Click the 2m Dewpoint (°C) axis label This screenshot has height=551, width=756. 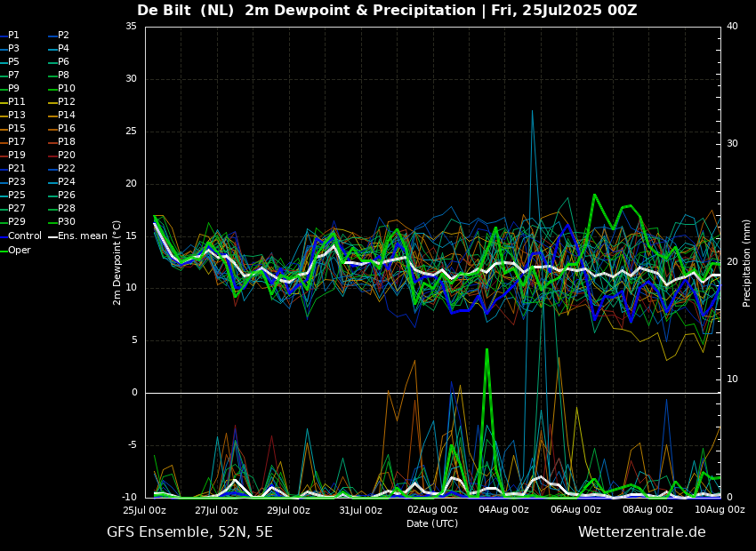(117, 262)
